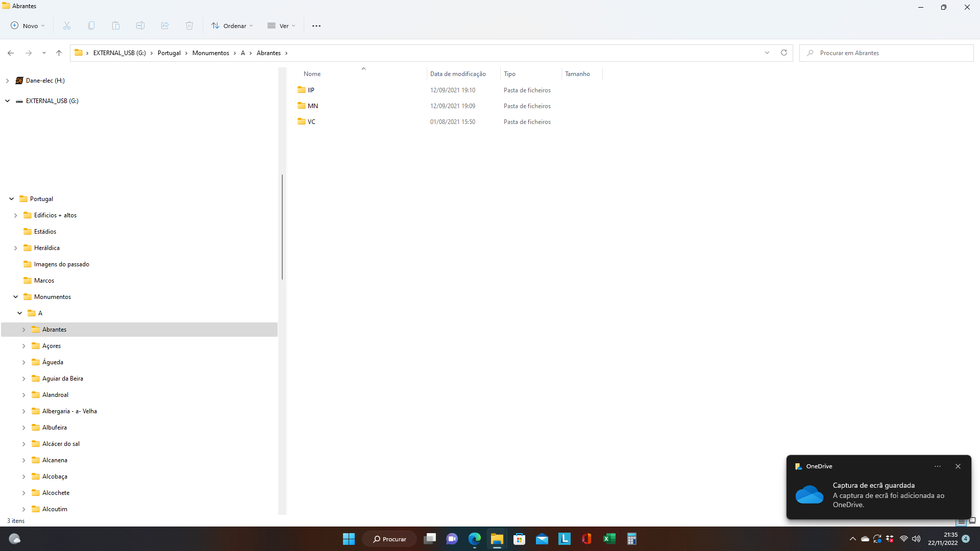Screen dimensions: 980x551
Task: Open the three-dots more options menu
Action: click(316, 26)
